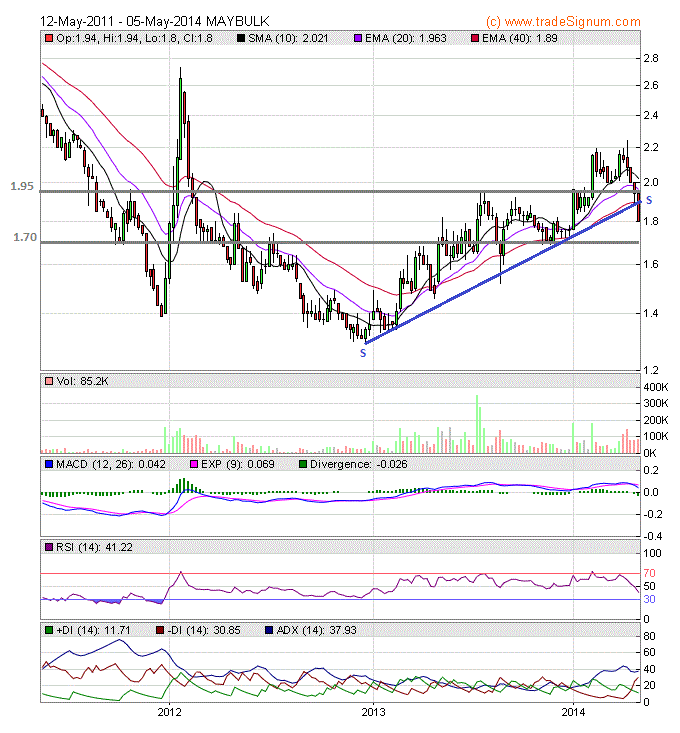Click the purple EMA (20) legend swatch
Image resolution: width=680 pixels, height=733 pixels.
pyautogui.click(x=358, y=38)
